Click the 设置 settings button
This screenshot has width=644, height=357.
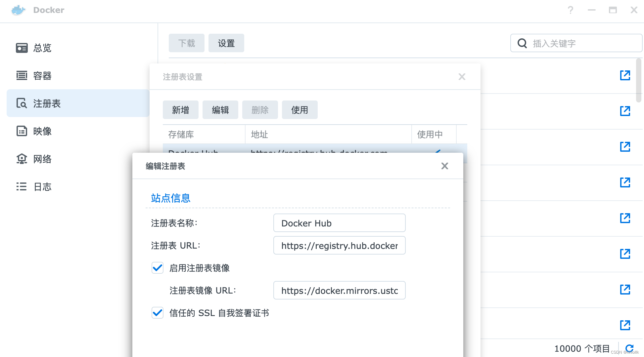226,43
